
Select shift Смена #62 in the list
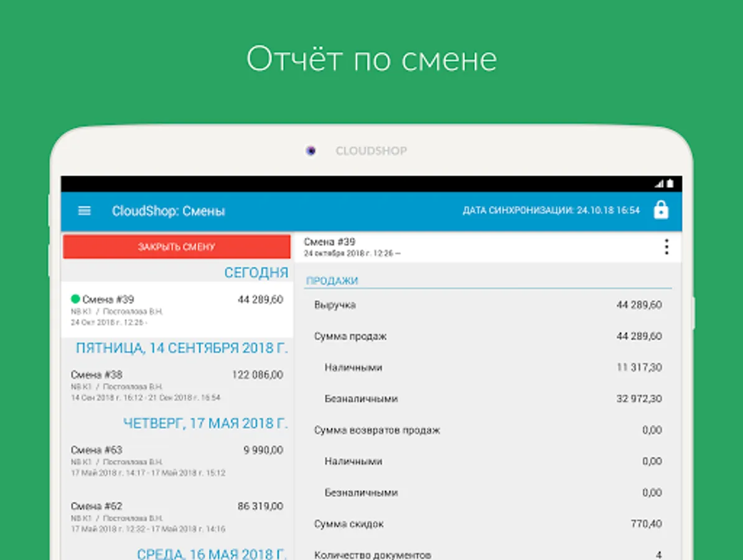(x=177, y=517)
